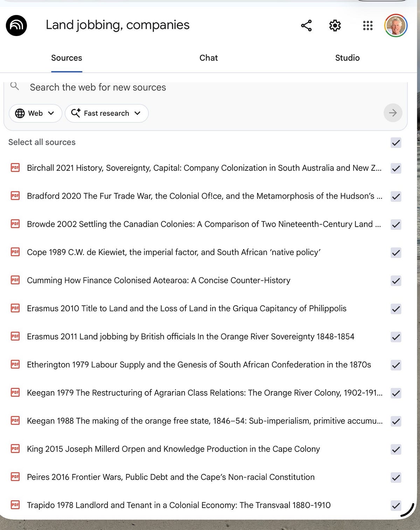Uncheck the Cope 1989 source
Screen dimensions: 420x530
(x=396, y=253)
